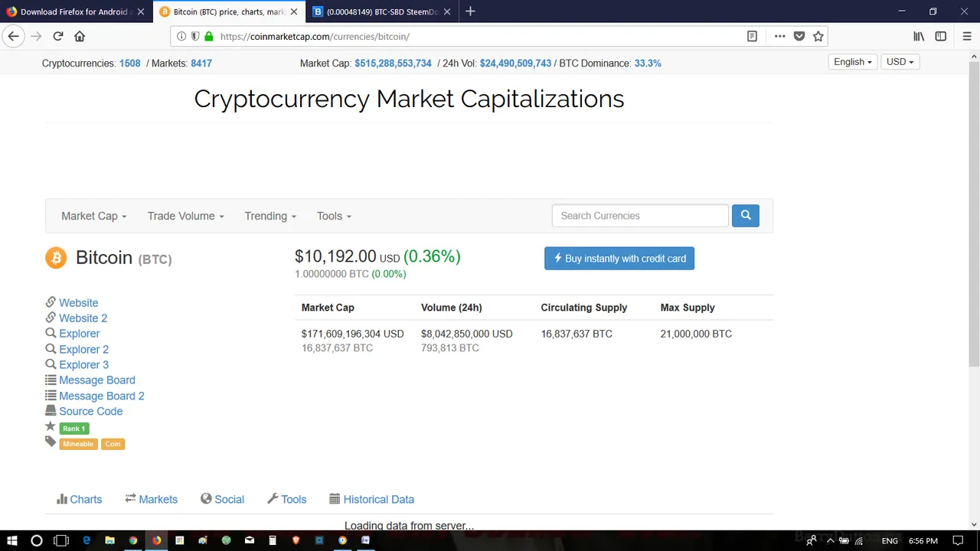The width and height of the screenshot is (980, 551).
Task: Open Source Code link
Action: 90,412
